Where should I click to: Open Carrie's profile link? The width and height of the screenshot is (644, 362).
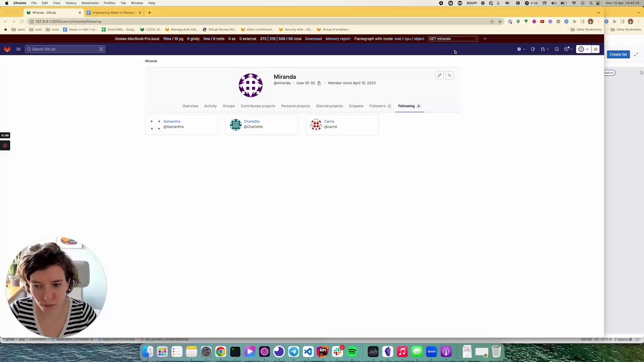[x=329, y=121]
